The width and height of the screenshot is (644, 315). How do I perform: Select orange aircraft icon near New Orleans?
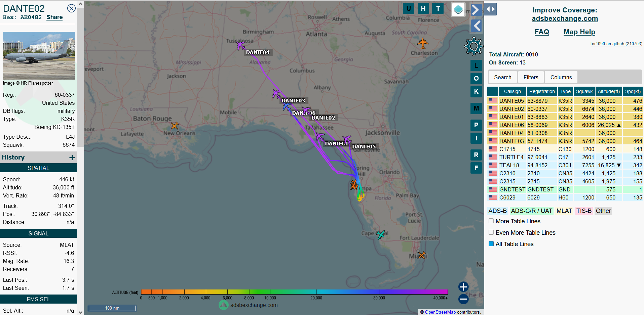(175, 126)
